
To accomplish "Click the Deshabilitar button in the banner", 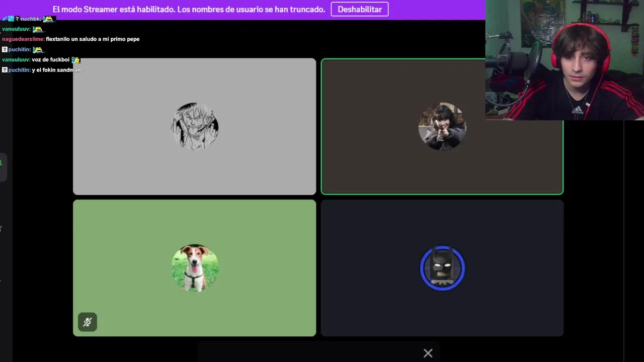I will [x=359, y=10].
